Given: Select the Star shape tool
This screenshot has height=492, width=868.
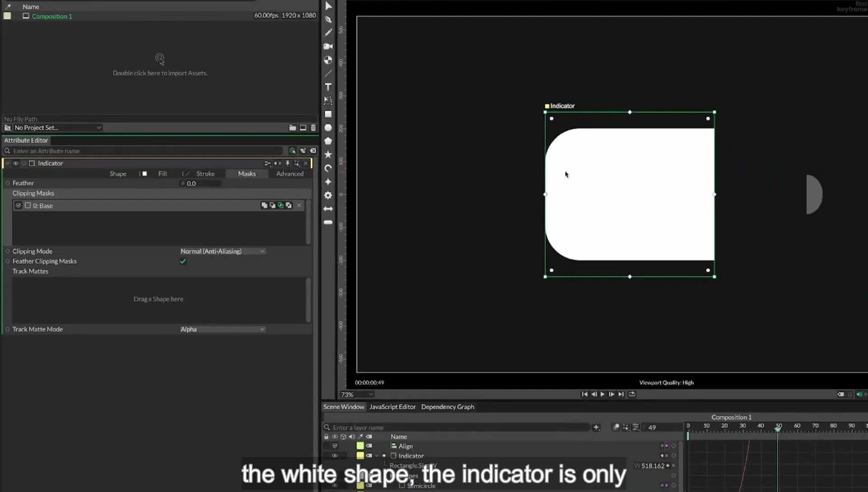Looking at the screenshot, I should pos(328,155).
